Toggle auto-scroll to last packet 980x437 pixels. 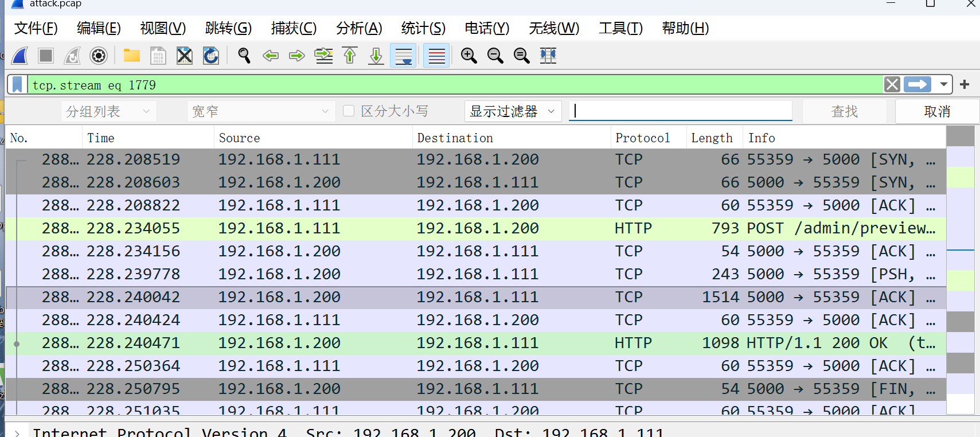pos(403,56)
